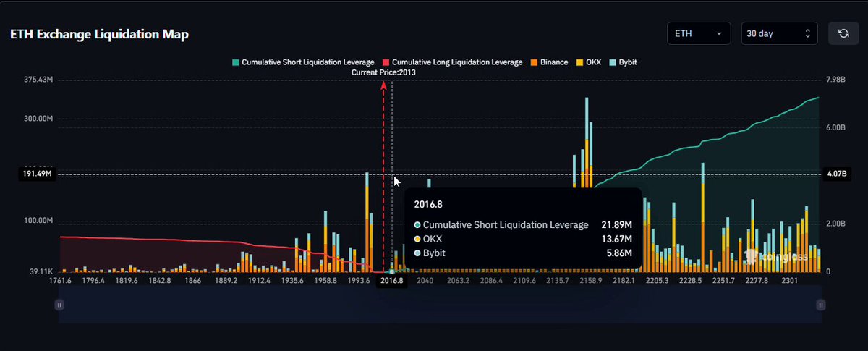Click the 6.00B right axis label
This screenshot has width=868, height=351.
835,128
